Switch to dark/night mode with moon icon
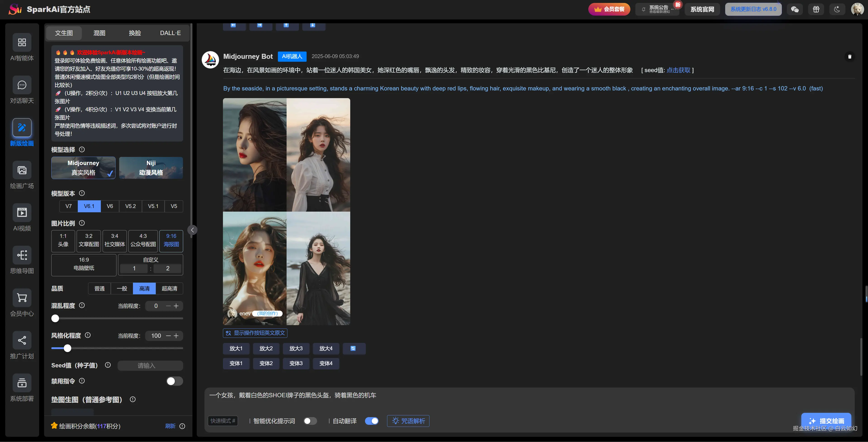 [837, 9]
